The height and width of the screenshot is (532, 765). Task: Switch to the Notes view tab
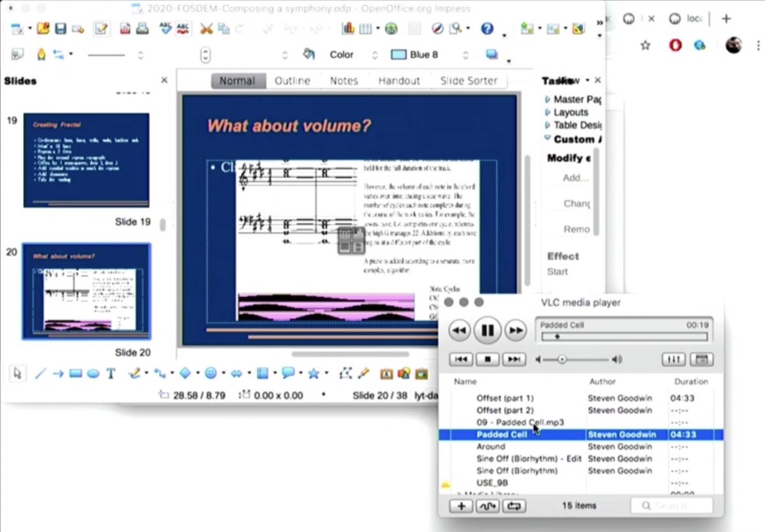[x=344, y=81]
